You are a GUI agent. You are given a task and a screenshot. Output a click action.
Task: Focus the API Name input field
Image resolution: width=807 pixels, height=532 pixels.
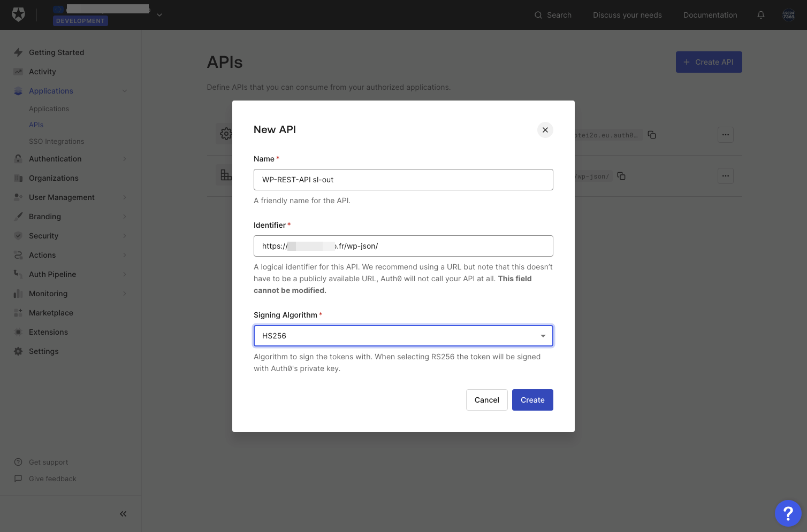(403, 180)
